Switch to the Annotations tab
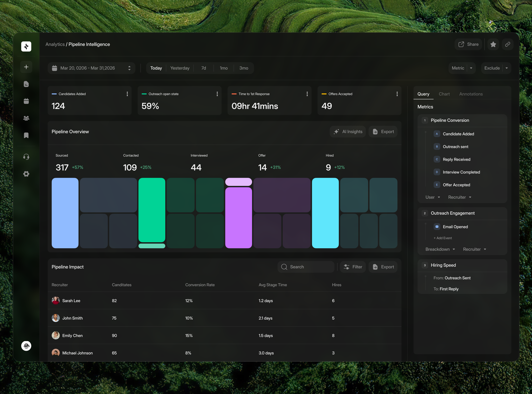The width and height of the screenshot is (532, 394). 471,94
